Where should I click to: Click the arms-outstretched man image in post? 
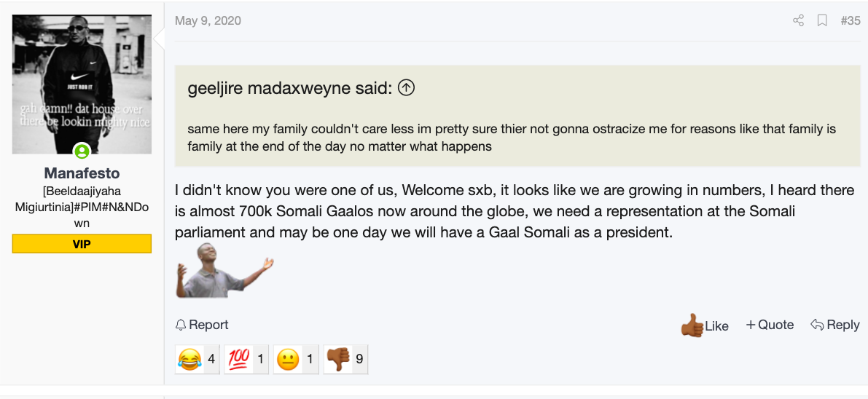point(225,271)
